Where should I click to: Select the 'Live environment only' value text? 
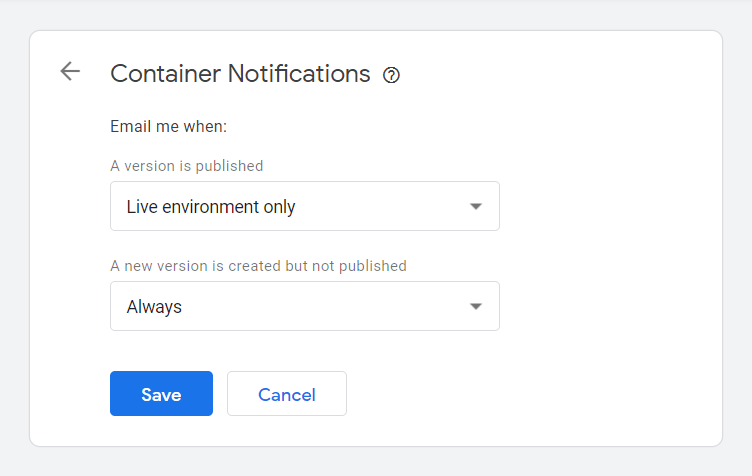pos(211,207)
